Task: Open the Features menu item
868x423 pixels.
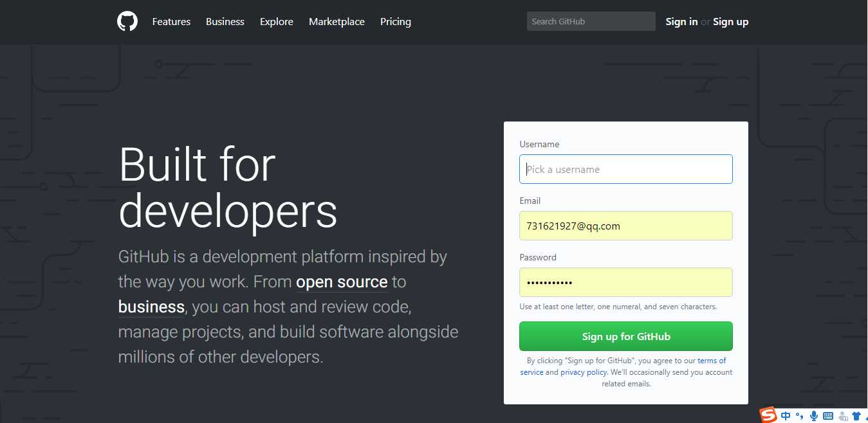Action: point(171,21)
